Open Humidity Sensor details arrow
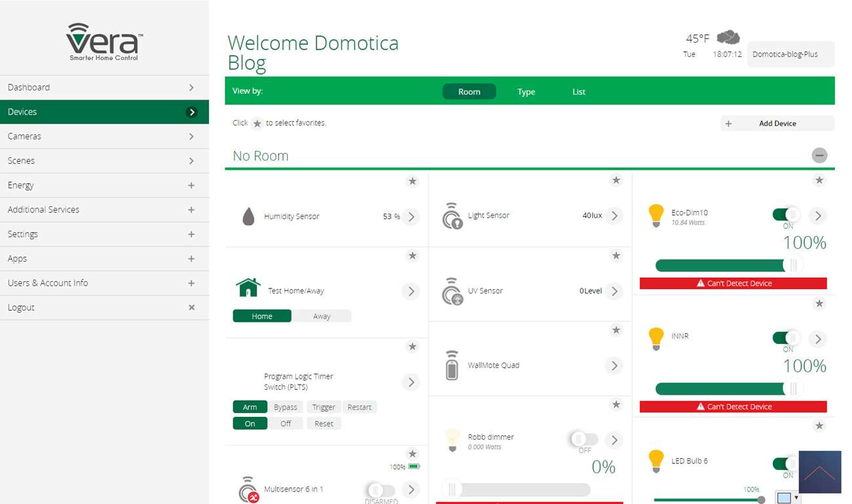Image resolution: width=852 pixels, height=504 pixels. (x=411, y=216)
